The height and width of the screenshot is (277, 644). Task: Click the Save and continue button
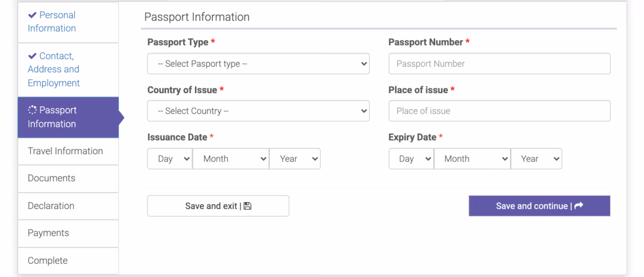tap(540, 206)
